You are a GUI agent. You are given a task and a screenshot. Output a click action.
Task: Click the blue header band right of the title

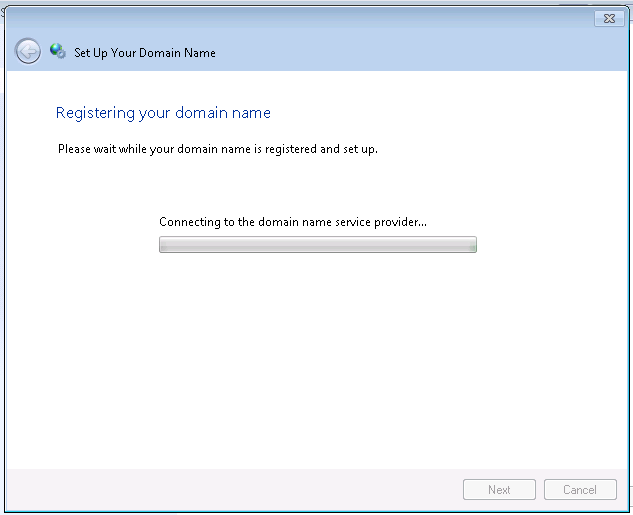pos(420,53)
